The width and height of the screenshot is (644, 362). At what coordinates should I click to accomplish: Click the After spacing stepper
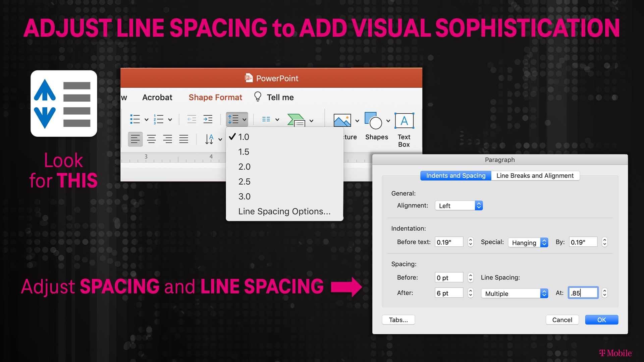click(x=471, y=293)
